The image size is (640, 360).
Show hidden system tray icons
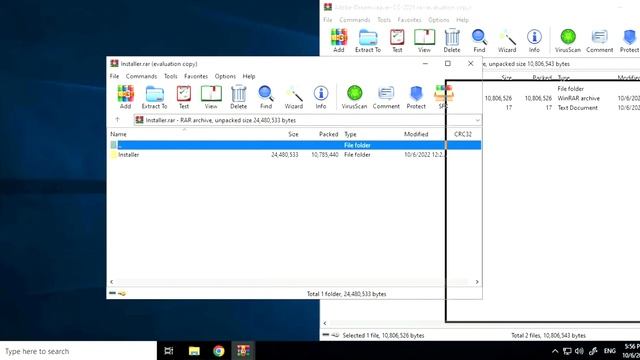click(x=555, y=351)
